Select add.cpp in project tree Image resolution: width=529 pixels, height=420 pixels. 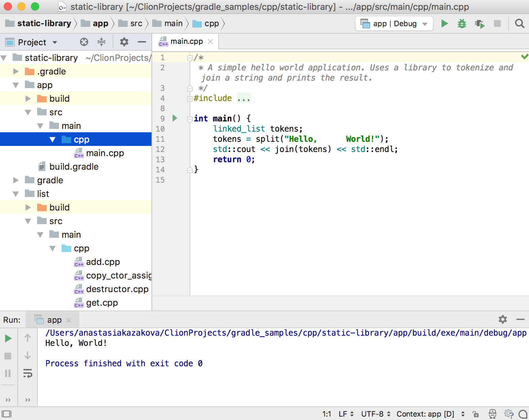coord(103,262)
